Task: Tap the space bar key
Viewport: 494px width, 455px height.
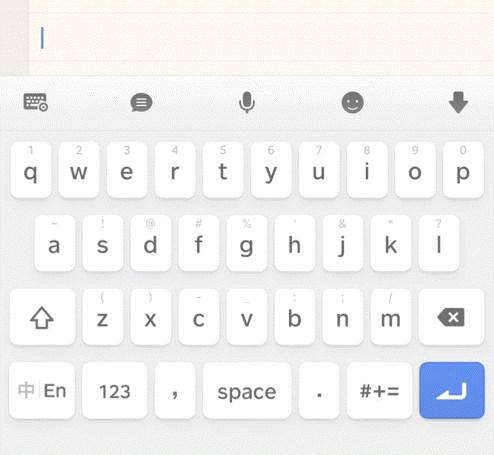Action: [247, 391]
